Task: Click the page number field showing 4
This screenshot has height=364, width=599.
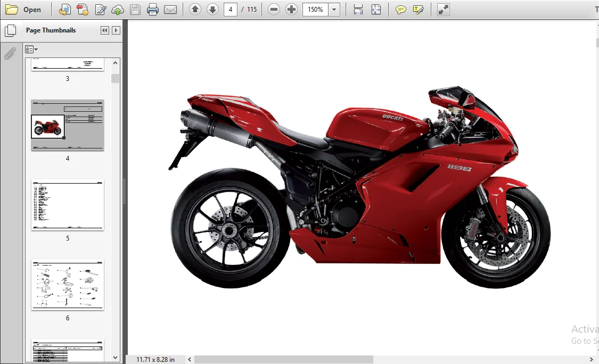Action: click(231, 10)
